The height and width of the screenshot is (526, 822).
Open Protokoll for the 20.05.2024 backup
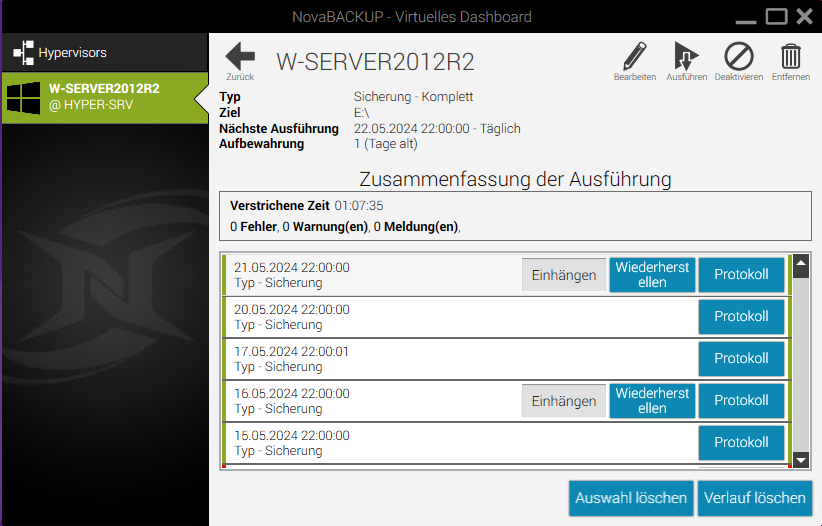(x=741, y=317)
